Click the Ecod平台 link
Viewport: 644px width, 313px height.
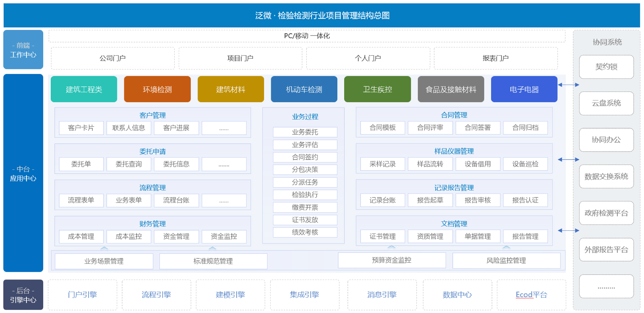coord(531,295)
